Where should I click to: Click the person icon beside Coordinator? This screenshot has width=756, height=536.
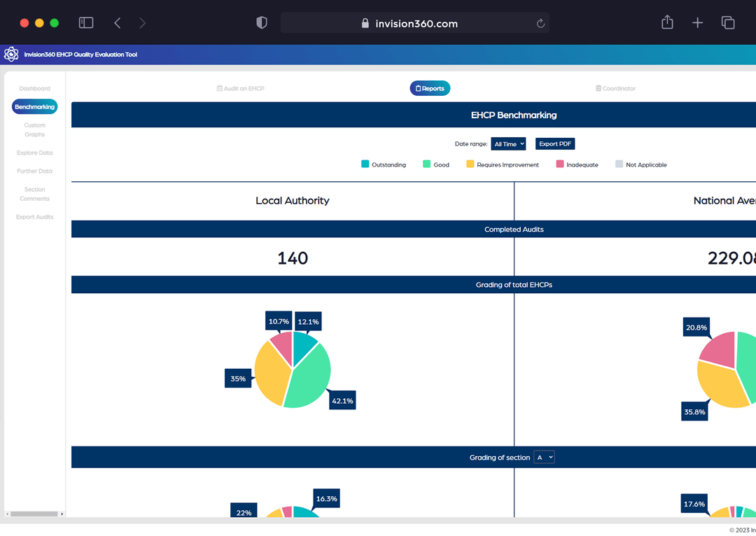pos(599,88)
